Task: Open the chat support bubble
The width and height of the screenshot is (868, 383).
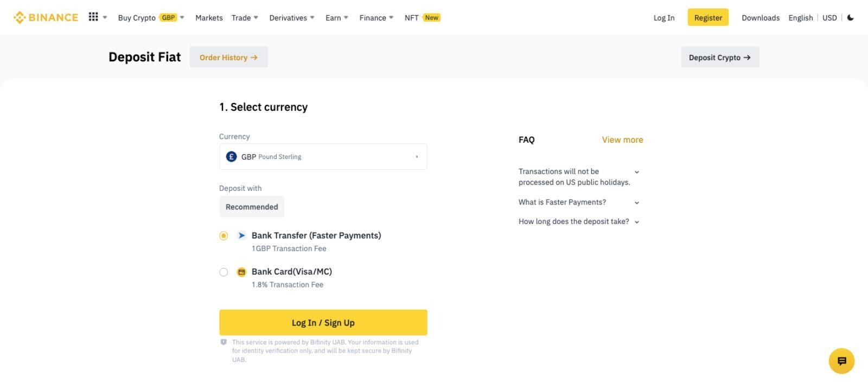Action: pos(841,361)
